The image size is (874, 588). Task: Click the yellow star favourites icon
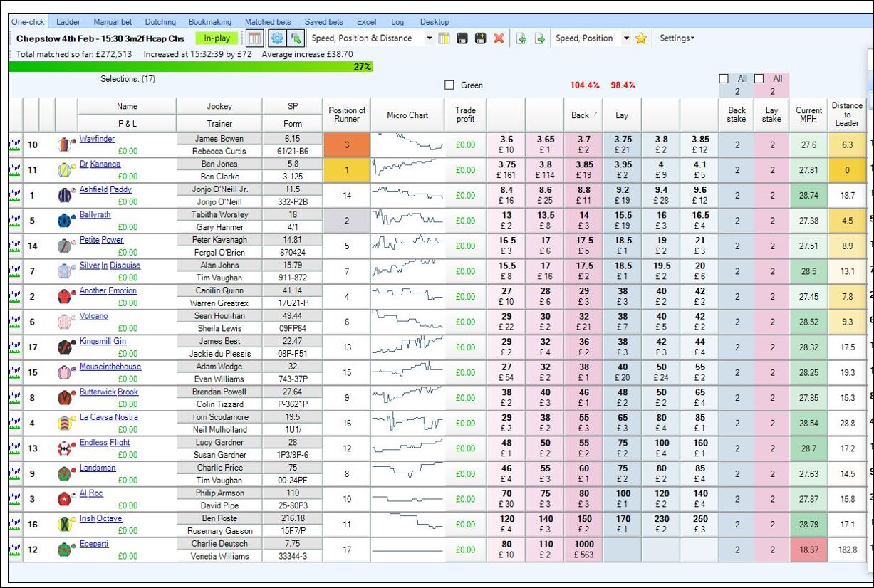[x=641, y=38]
